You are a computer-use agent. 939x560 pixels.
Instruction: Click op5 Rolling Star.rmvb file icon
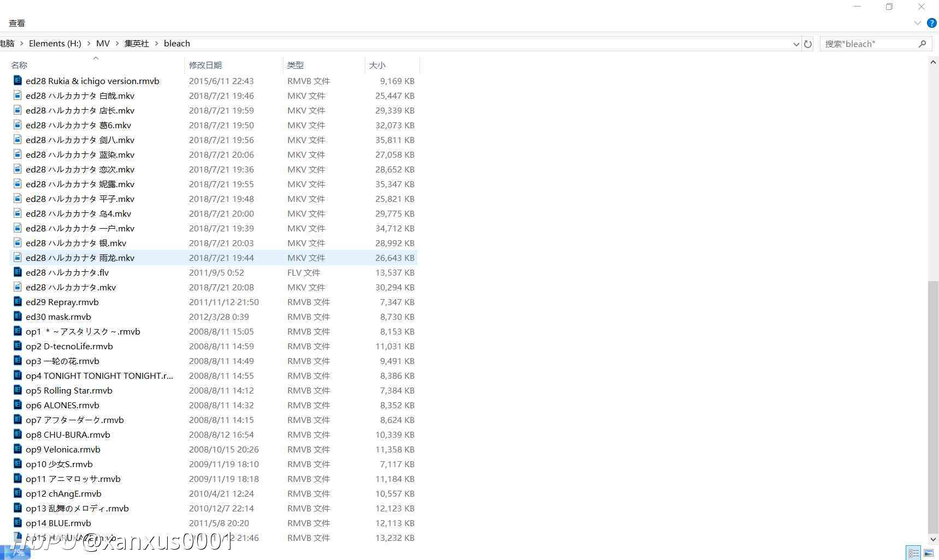point(17,390)
